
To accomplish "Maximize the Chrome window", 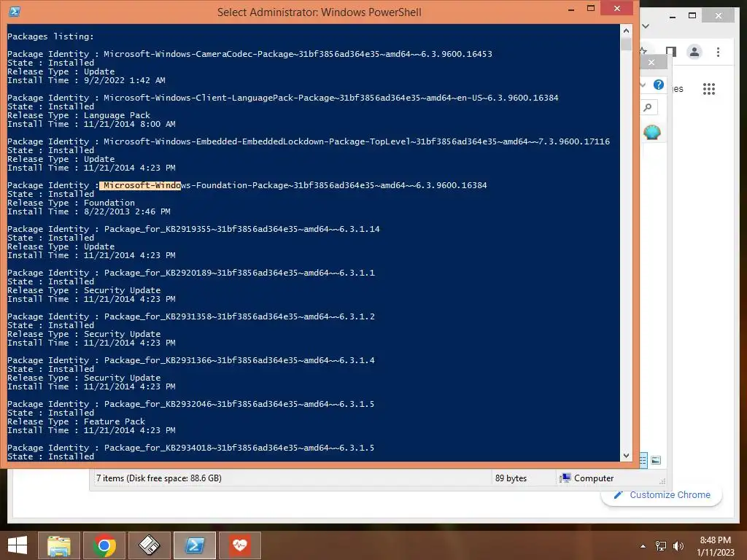I will pos(692,16).
